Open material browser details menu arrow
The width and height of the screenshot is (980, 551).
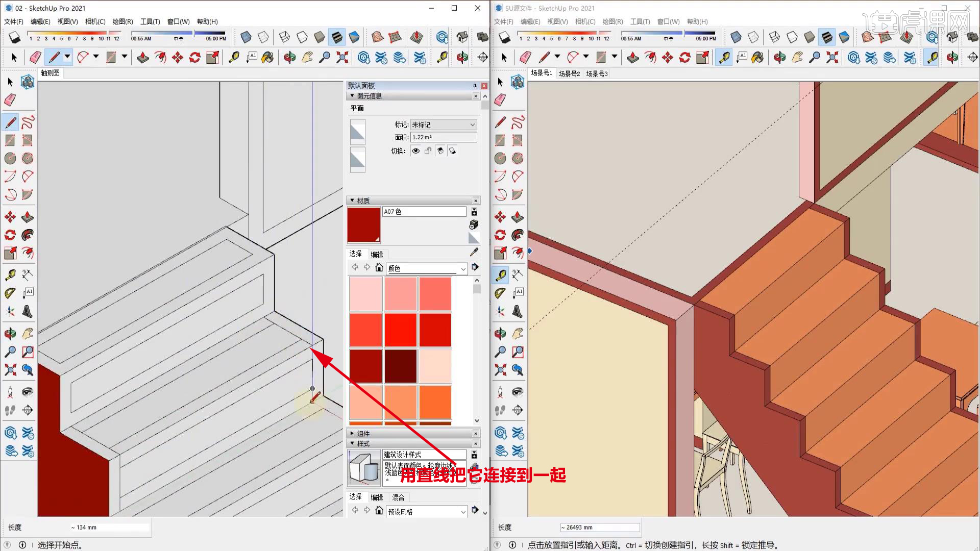(475, 267)
